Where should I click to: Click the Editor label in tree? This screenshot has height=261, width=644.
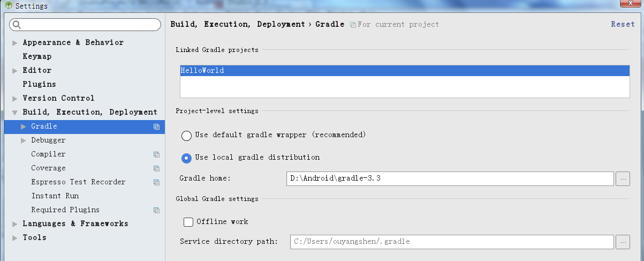pyautogui.click(x=37, y=70)
